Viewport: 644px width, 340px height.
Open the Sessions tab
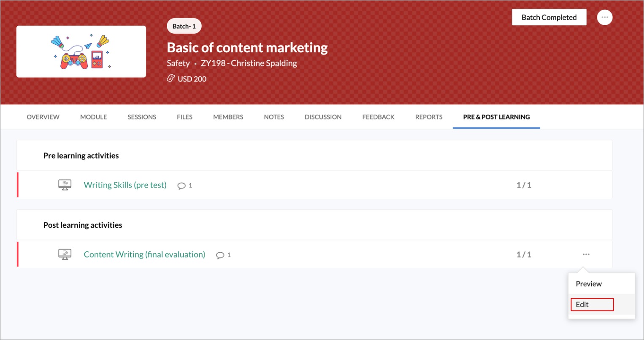142,117
